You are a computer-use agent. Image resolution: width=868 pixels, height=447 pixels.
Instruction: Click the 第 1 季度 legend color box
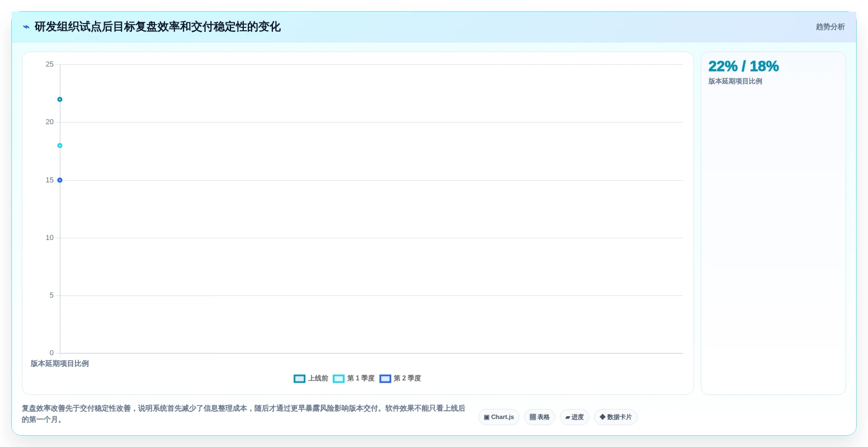pos(339,379)
